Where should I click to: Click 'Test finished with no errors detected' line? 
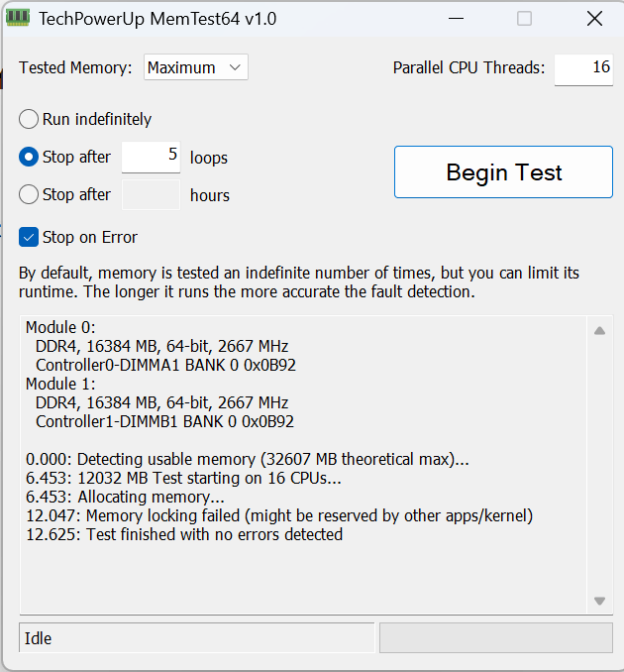coord(184,535)
